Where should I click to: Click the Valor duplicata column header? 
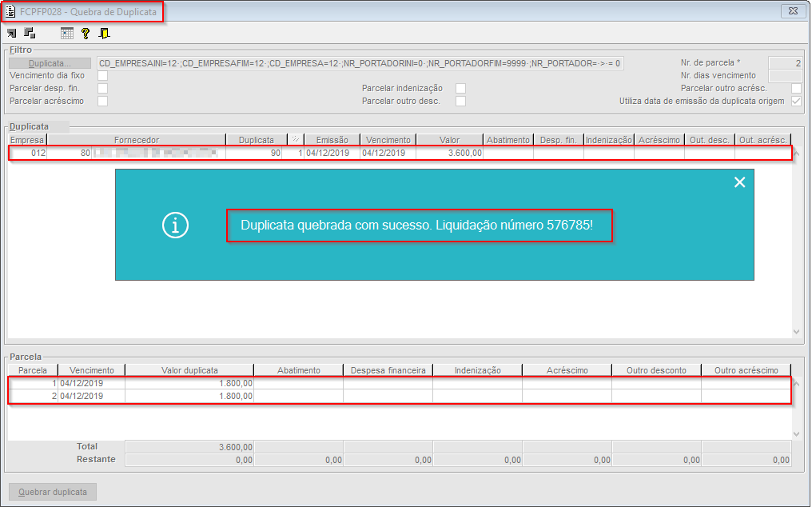[189, 370]
